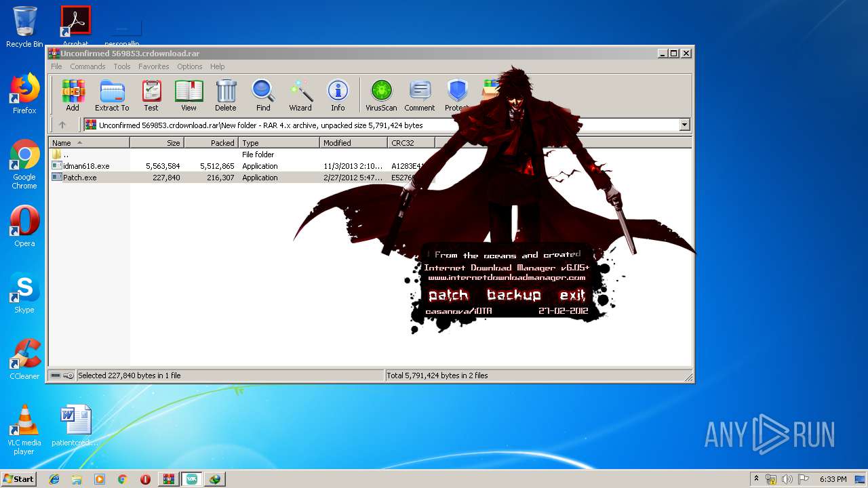Sort files by CRC32 column header
The width and height of the screenshot is (868, 488).
click(411, 143)
